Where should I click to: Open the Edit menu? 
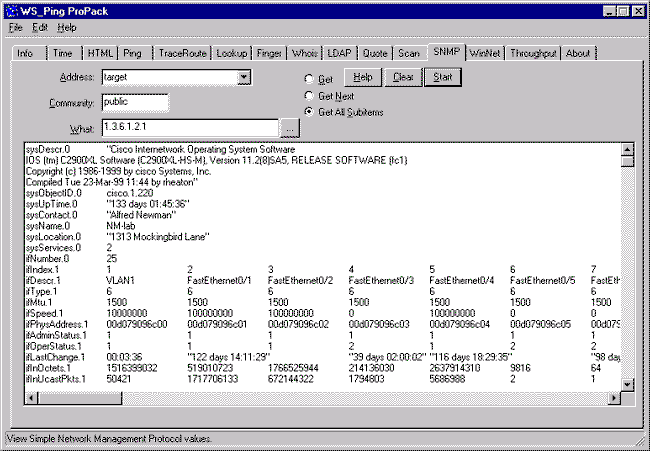(41, 27)
